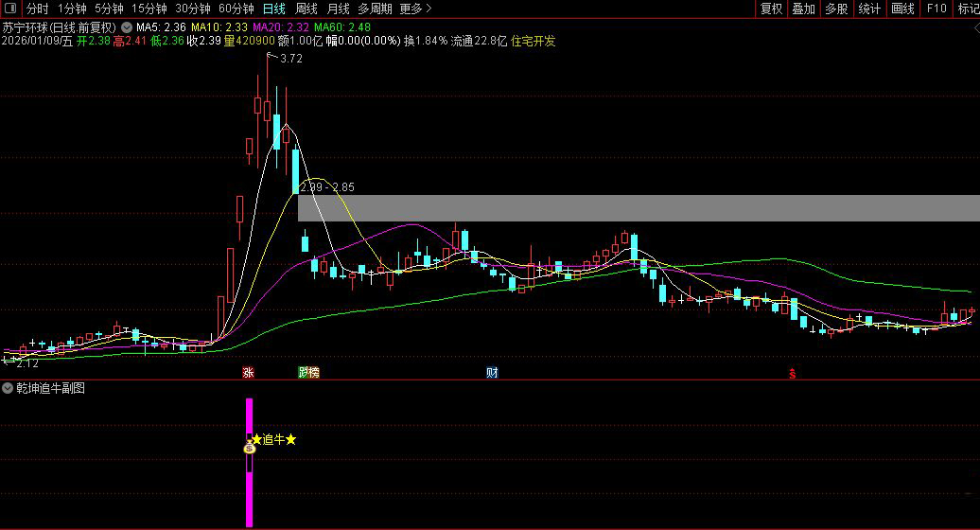980x530 pixels.
Task: Switch to 日线 daily chart
Action: click(x=273, y=9)
